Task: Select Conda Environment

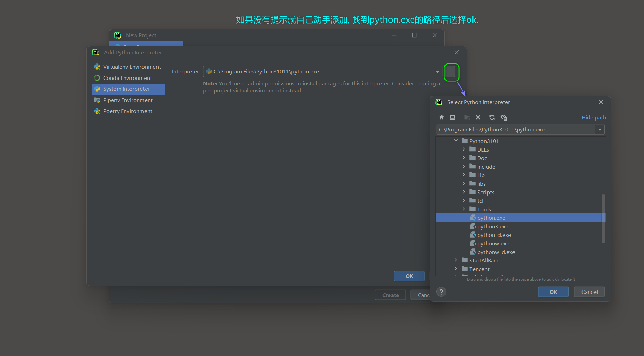Action: pos(128,78)
